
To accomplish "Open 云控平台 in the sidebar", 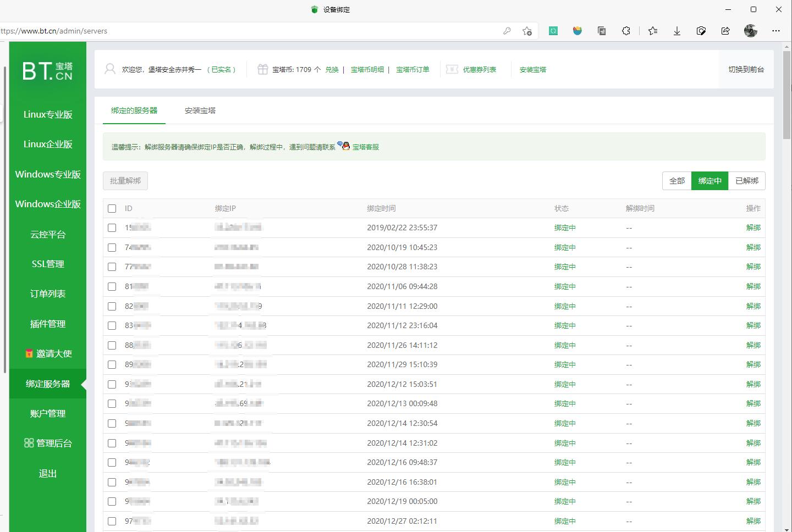I will [x=48, y=234].
